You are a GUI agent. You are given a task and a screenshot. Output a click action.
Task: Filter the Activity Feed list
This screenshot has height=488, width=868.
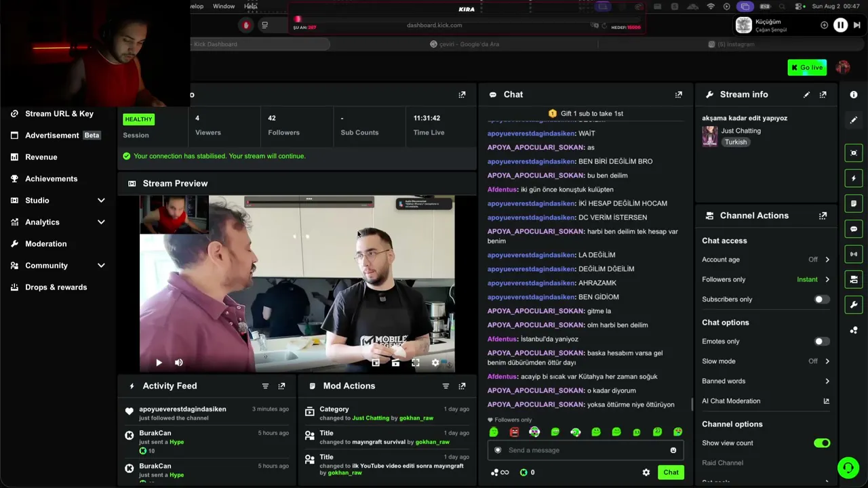[265, 386]
